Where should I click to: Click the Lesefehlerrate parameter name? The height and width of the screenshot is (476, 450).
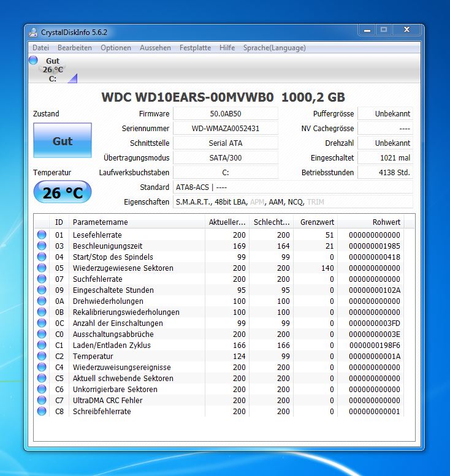pyautogui.click(x=97, y=235)
